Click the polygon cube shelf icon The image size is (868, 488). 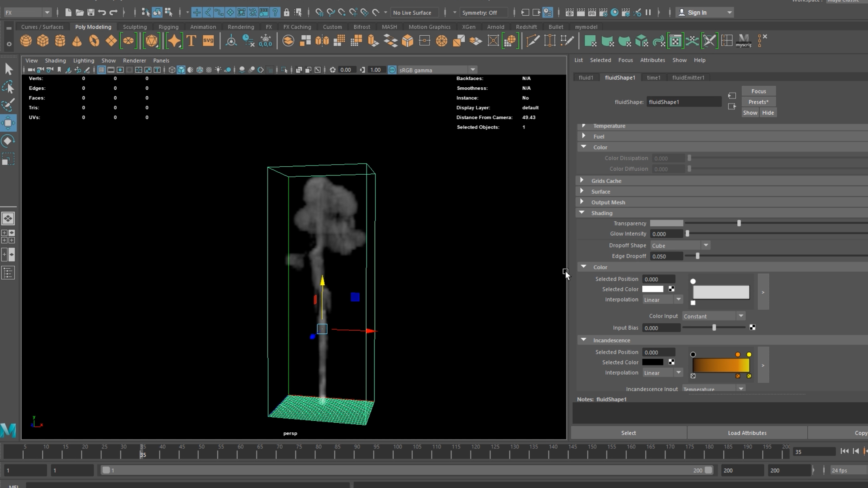pyautogui.click(x=43, y=41)
